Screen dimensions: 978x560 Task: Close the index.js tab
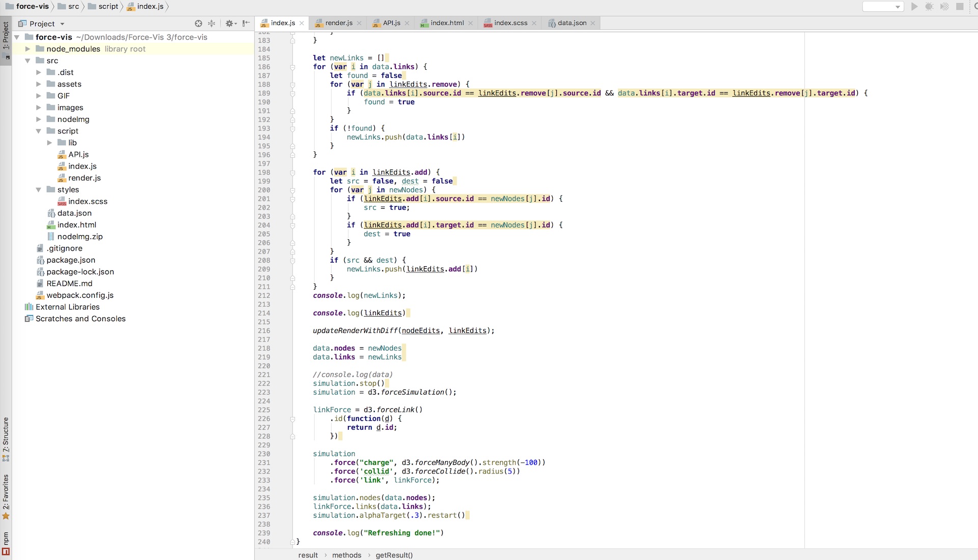302,23
